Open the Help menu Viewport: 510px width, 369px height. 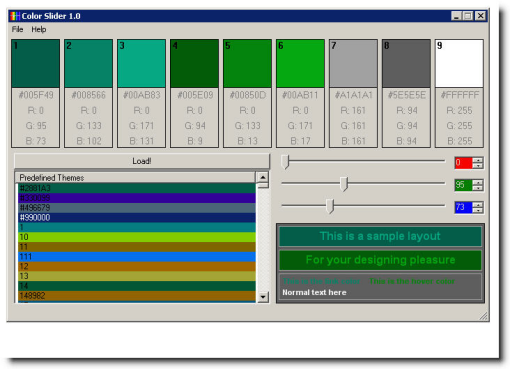click(39, 29)
